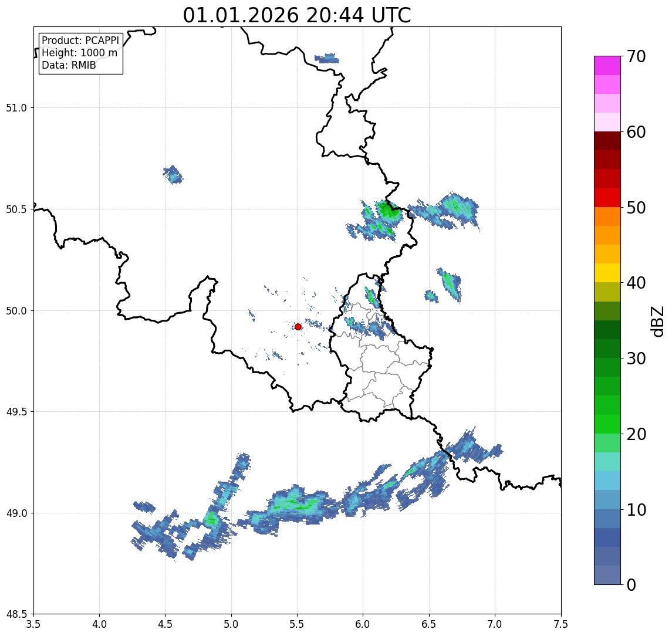This screenshot has height=636, width=672.
Task: Click the colorbar tick label 40
Action: coord(636,283)
